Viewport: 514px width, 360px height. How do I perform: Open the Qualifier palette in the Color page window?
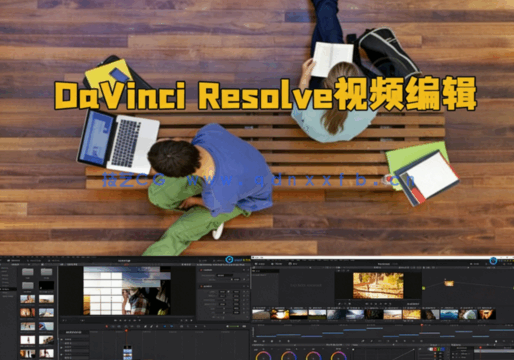click(x=371, y=341)
